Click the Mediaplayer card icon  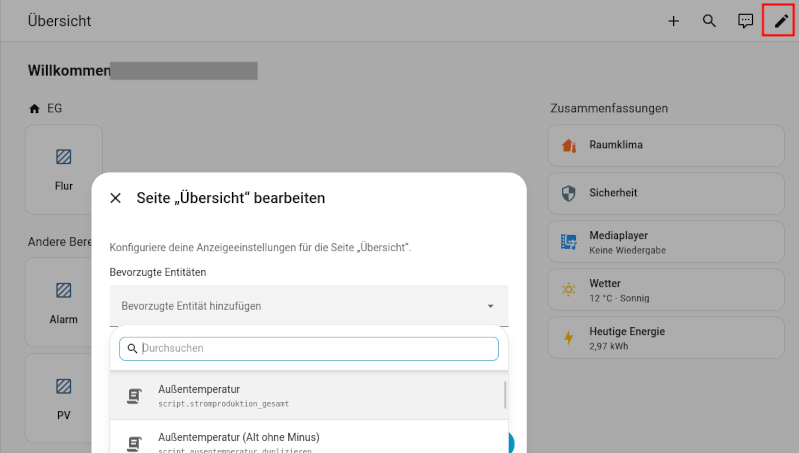(569, 241)
